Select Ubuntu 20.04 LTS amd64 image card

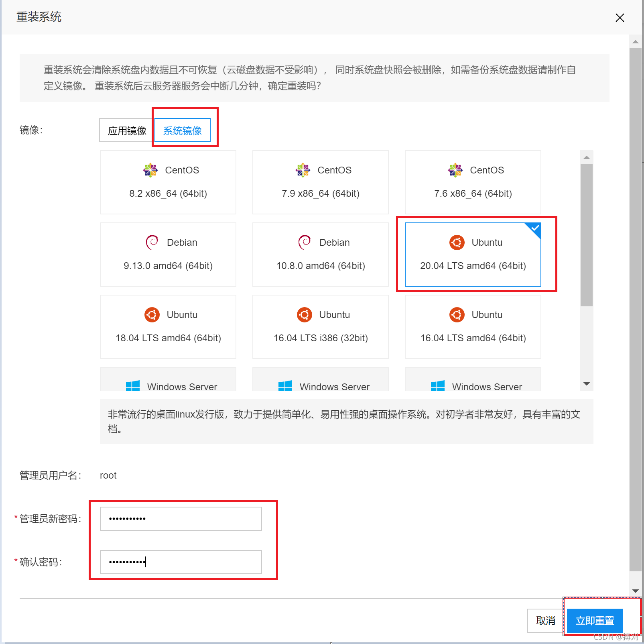(473, 255)
